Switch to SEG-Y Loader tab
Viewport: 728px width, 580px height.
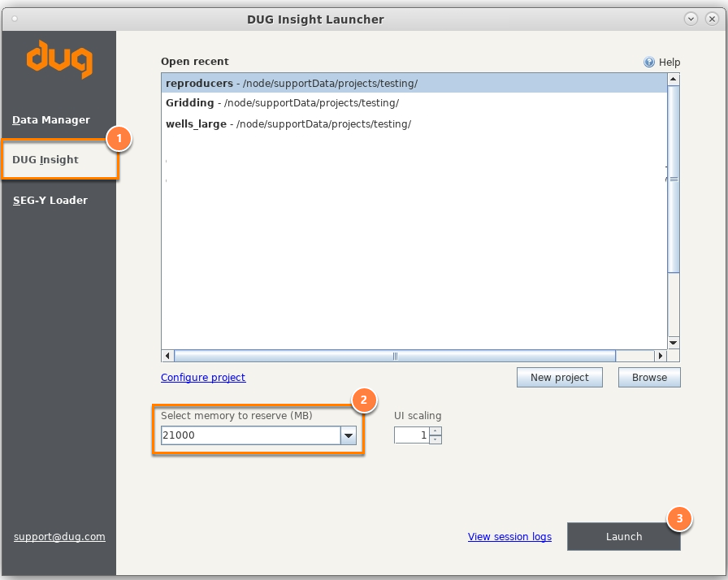pyautogui.click(x=50, y=200)
